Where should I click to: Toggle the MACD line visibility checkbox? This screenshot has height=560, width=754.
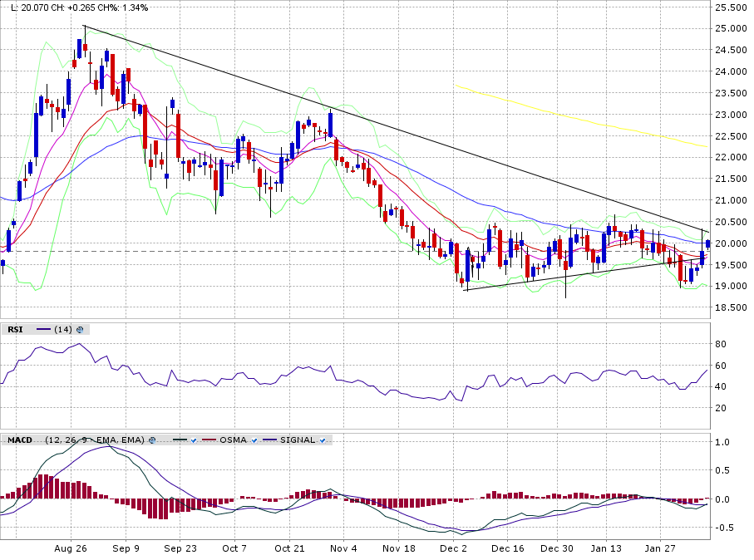tap(192, 440)
